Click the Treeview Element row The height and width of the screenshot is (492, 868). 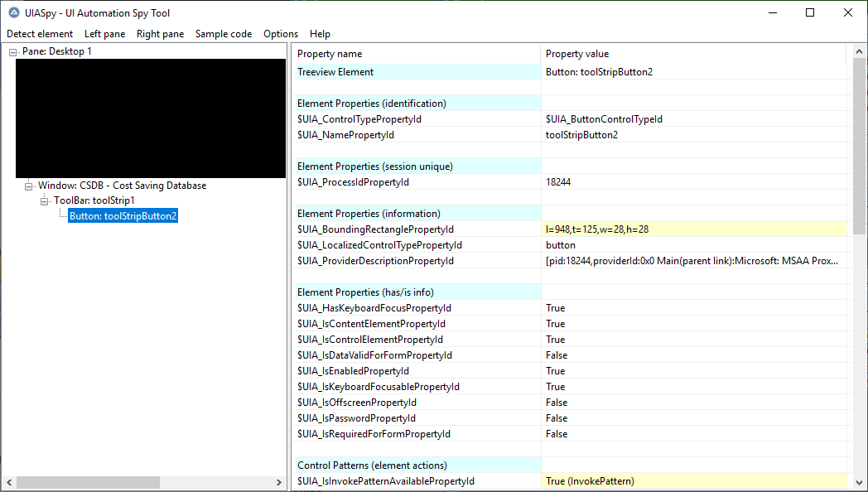tap(570, 72)
